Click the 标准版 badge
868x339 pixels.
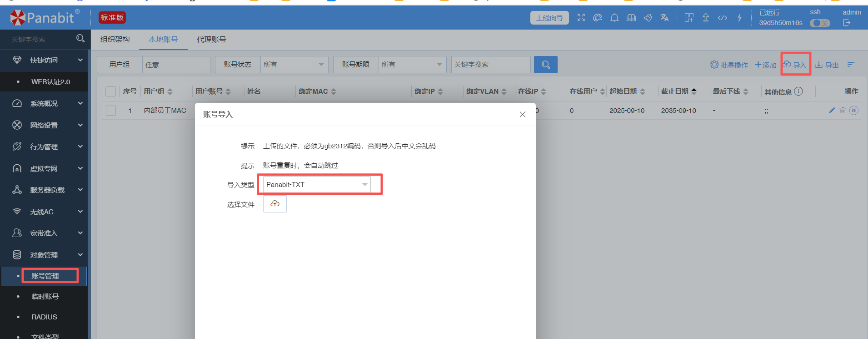112,18
